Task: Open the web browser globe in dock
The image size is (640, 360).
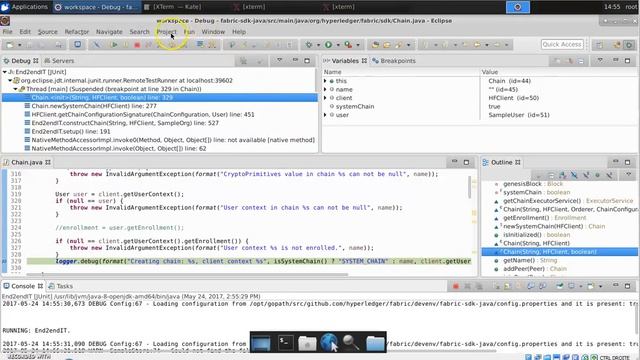Action: [329, 342]
